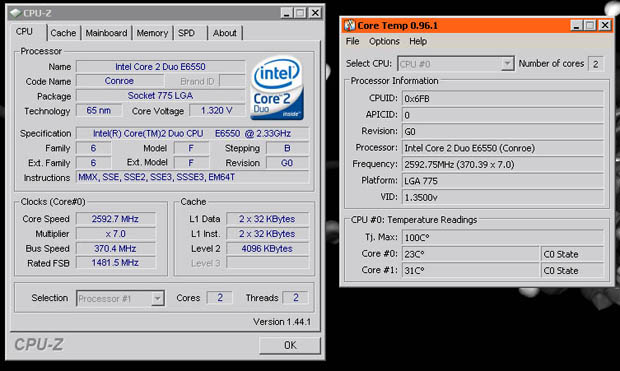Click the Core Temp Revision field 'G0'
Screen dimensions: 620x371
tap(503, 131)
